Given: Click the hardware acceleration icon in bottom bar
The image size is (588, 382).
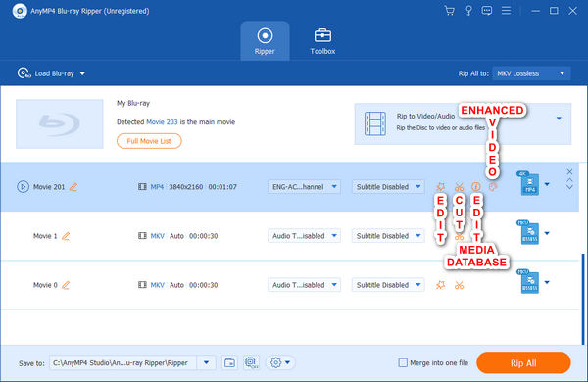Looking at the screenshot, I should (x=251, y=362).
